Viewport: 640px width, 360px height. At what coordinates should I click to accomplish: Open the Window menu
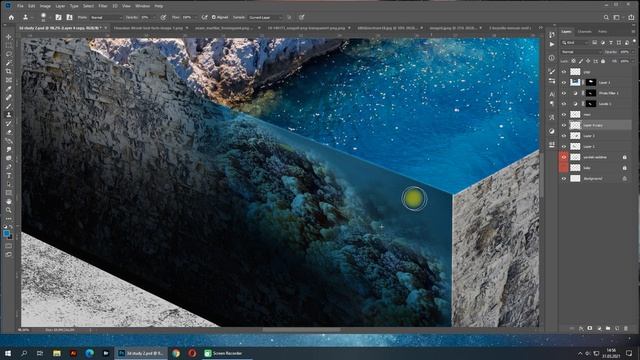[x=142, y=6]
